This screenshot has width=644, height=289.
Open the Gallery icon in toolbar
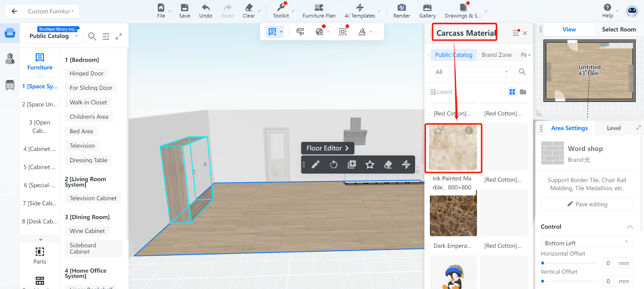(x=427, y=8)
